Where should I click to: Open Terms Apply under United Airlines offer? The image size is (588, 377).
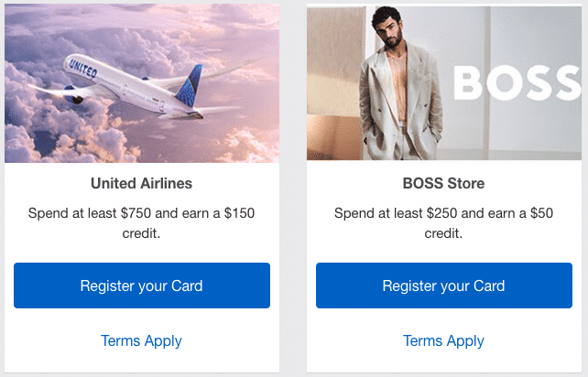coord(141,340)
